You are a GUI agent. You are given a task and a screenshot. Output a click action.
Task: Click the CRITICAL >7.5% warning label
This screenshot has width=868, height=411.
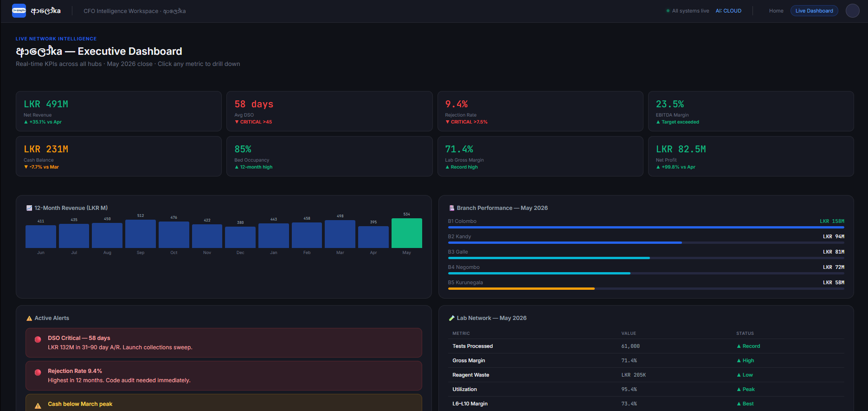tap(466, 122)
